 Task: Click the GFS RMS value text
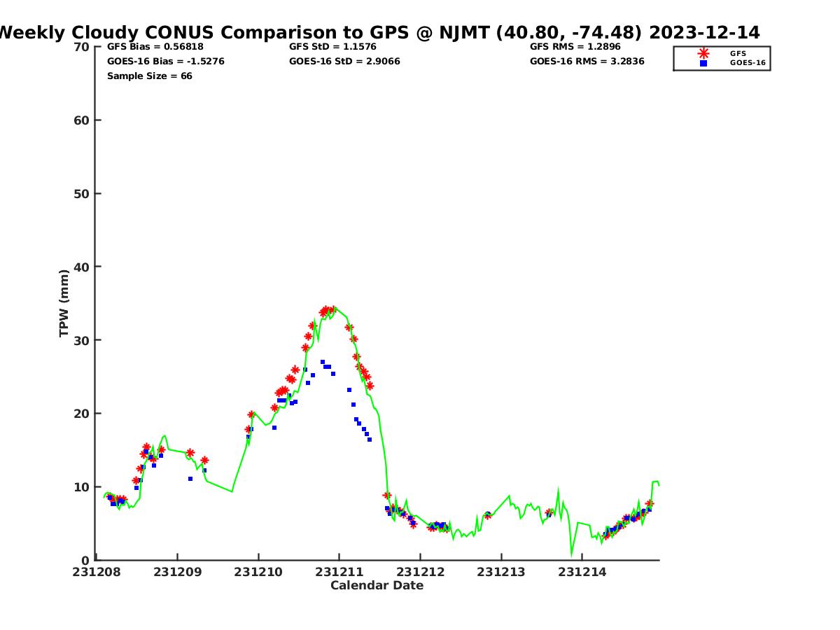(x=576, y=47)
